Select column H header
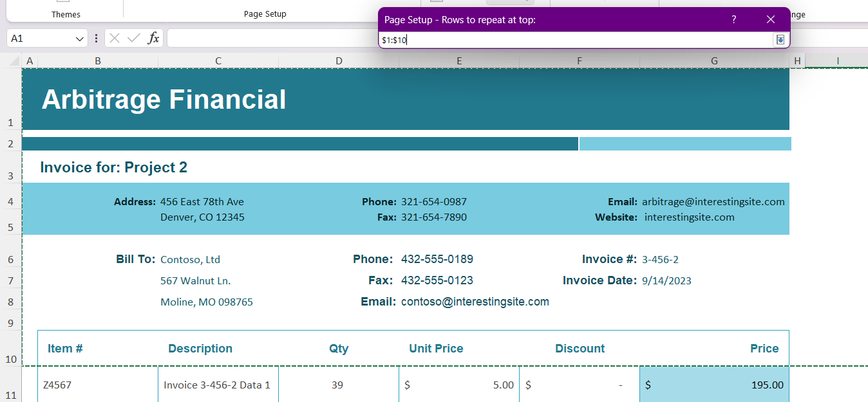Screen dimensions: 868x402 pyautogui.click(x=797, y=61)
